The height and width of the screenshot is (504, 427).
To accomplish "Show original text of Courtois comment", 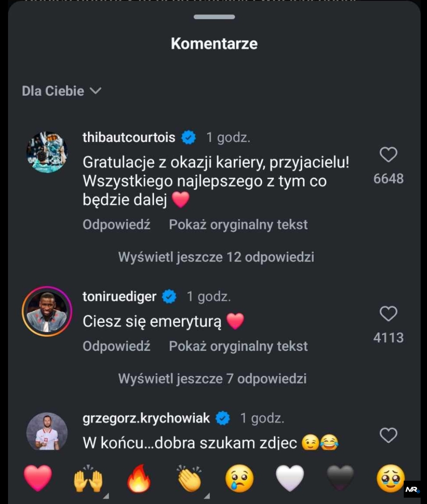I will coord(238,224).
